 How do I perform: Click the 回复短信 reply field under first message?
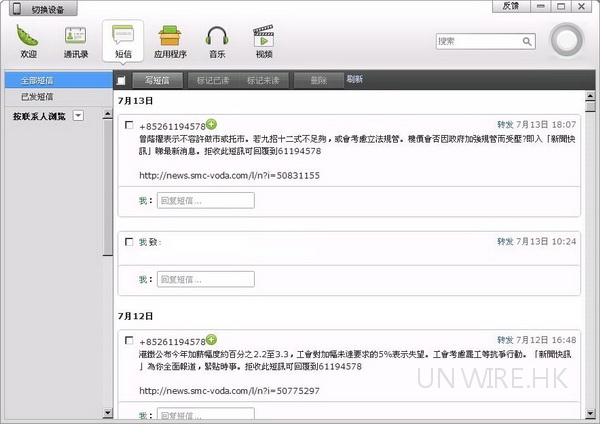pos(206,200)
